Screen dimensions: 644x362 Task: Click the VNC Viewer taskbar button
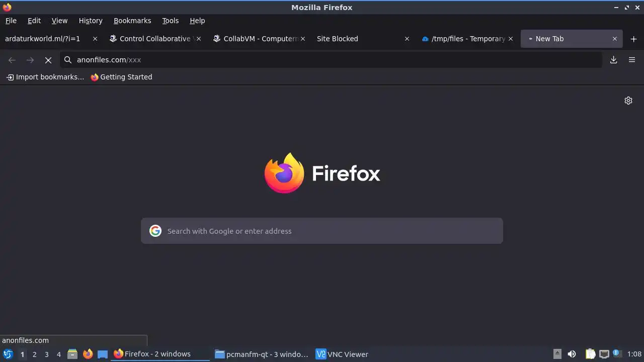(x=363, y=354)
